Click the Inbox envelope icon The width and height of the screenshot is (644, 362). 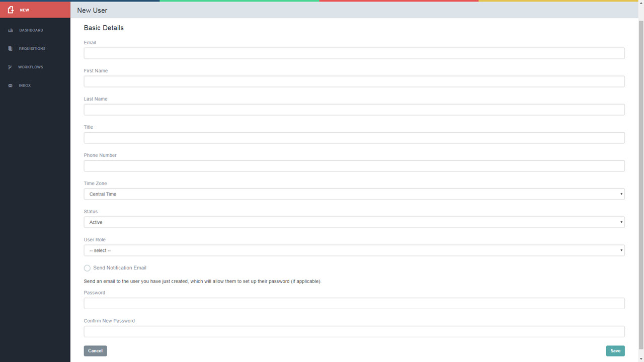pyautogui.click(x=11, y=85)
